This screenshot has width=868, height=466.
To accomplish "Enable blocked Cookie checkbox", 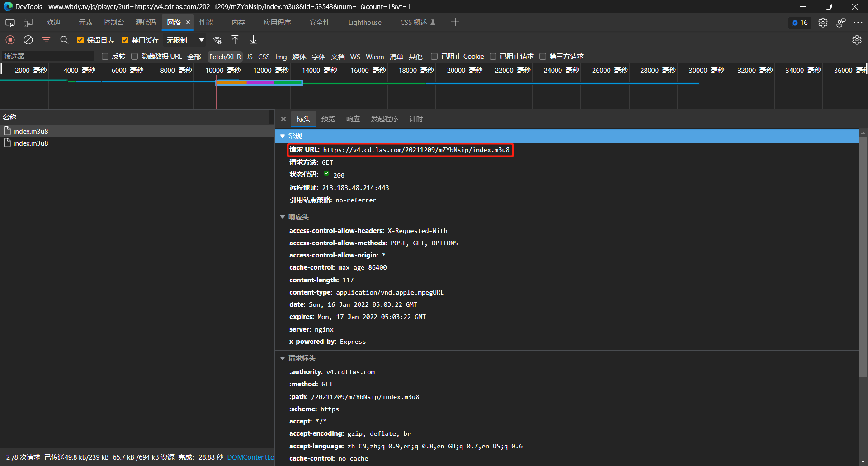I will pos(434,56).
